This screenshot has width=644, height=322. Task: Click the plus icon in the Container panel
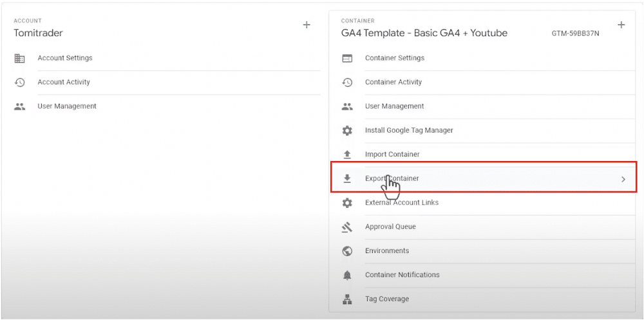point(621,25)
